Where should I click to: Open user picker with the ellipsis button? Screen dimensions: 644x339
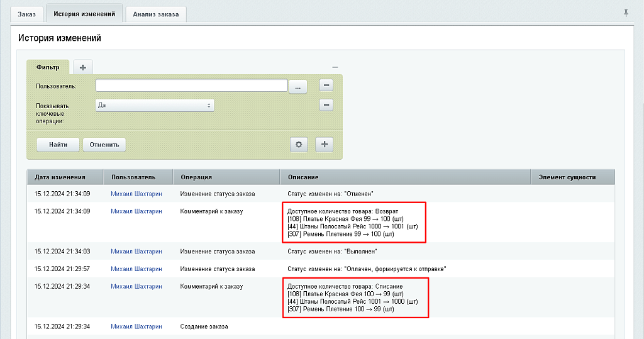coord(297,86)
